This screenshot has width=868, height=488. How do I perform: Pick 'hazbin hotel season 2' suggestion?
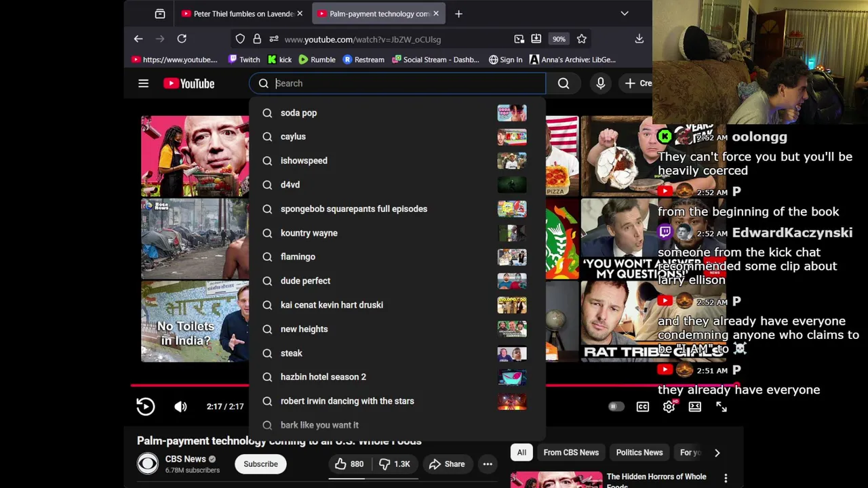point(397,377)
